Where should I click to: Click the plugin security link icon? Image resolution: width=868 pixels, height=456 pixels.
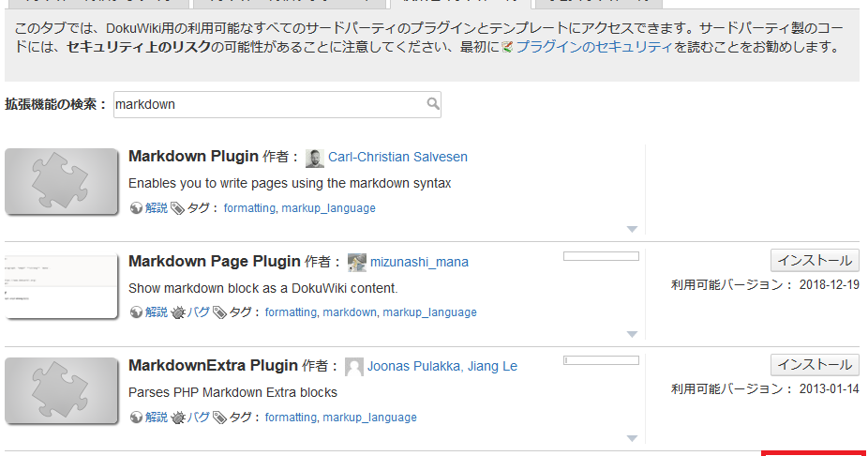point(508,46)
